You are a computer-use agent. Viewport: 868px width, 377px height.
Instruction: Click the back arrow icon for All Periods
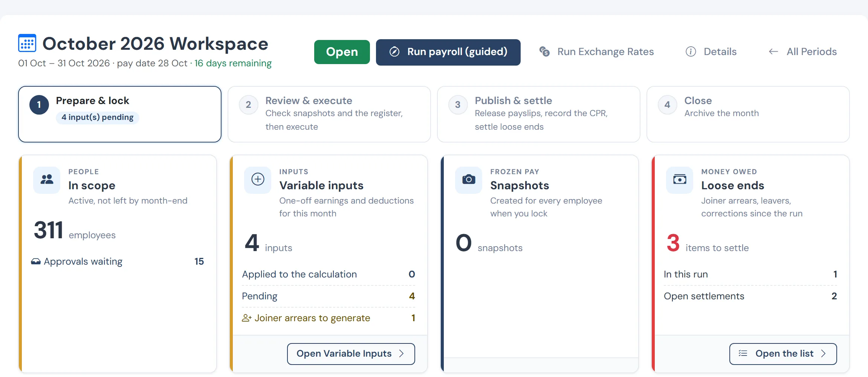[x=773, y=52]
